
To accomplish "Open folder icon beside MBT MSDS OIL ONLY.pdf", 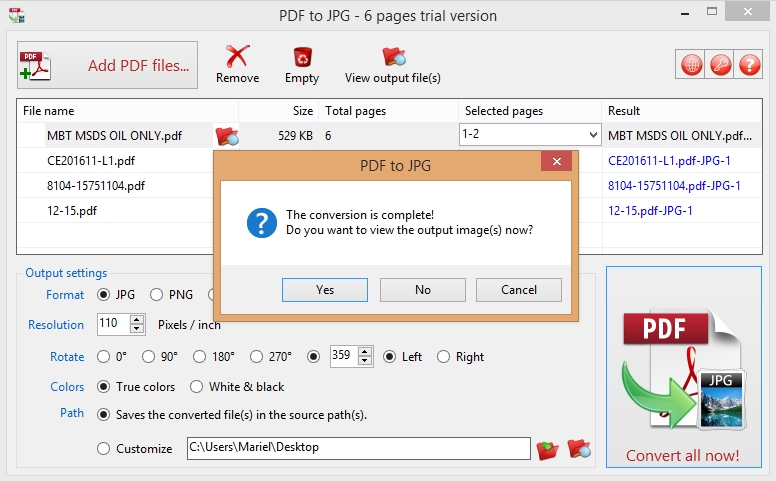I will pos(227,136).
